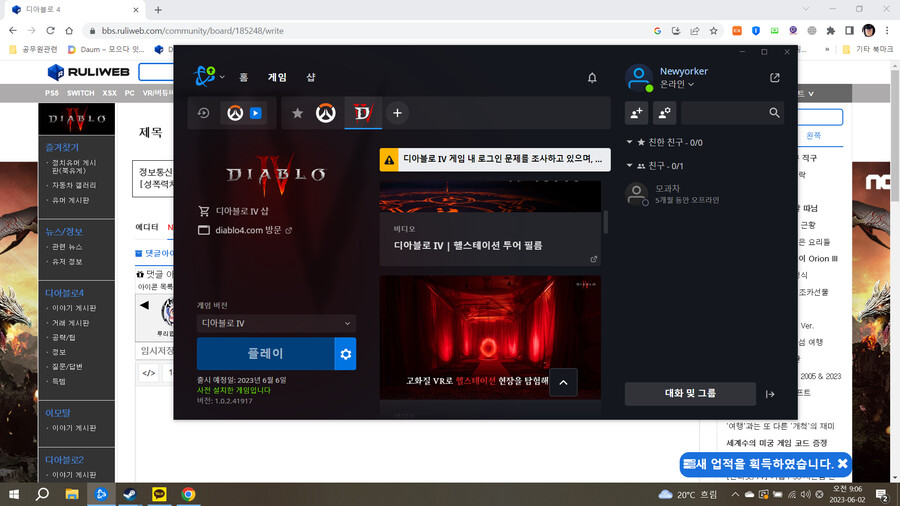
Task: Open the red VR hell station thumbnail
Action: pos(490,337)
